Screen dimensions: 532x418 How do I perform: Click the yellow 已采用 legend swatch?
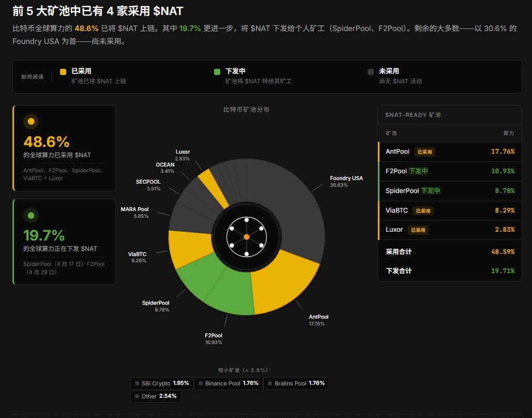(x=63, y=71)
